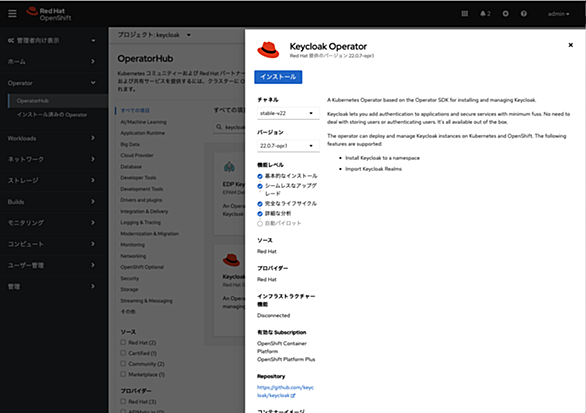Image resolution: width=586 pixels, height=413 pixels.
Task: Expand the コンピュート navigation section
Action: [52, 244]
